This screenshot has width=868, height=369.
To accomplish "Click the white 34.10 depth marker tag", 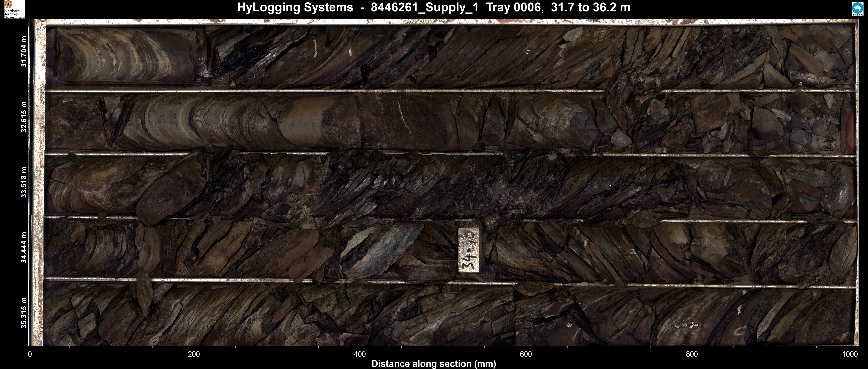I will pyautogui.click(x=469, y=250).
